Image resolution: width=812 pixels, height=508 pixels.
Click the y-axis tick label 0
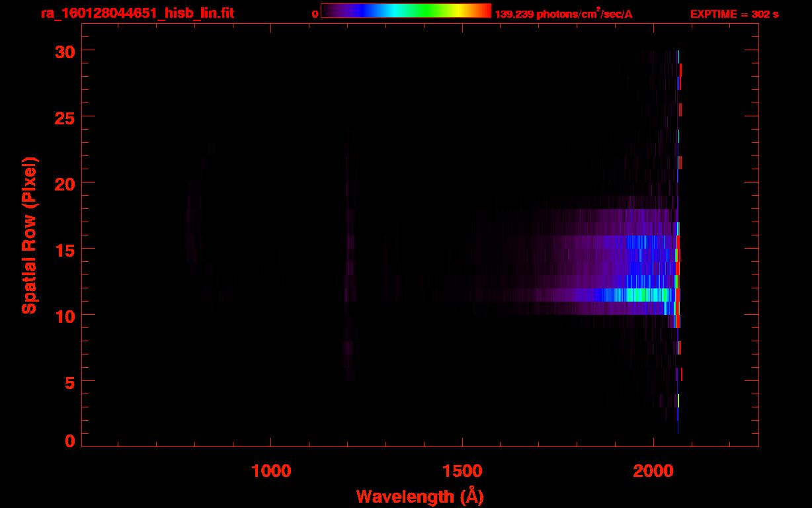(69, 441)
